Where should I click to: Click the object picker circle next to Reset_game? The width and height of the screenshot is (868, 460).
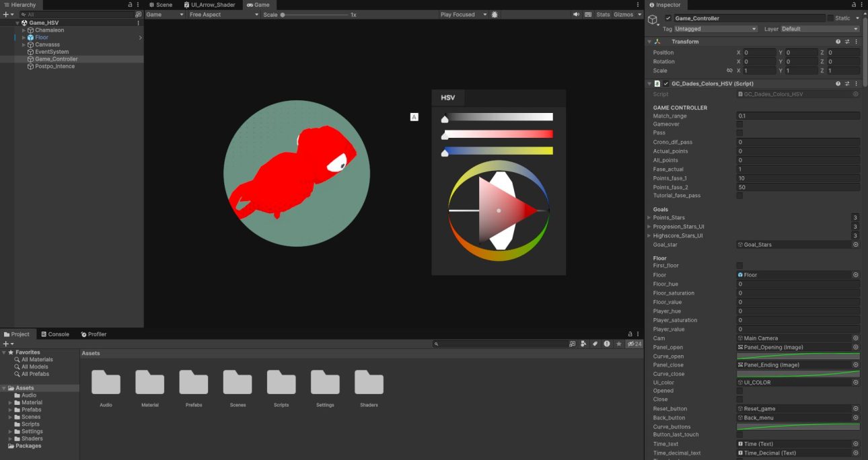click(856, 409)
